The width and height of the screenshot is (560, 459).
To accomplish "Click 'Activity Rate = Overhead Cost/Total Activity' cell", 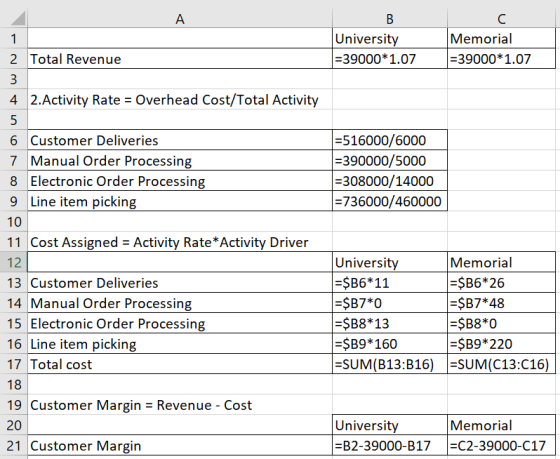I will (x=180, y=100).
